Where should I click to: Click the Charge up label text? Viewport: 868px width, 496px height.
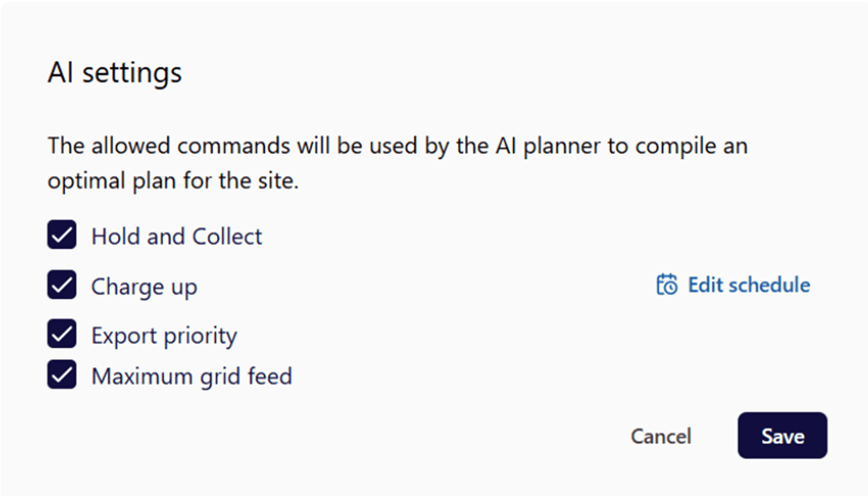pyautogui.click(x=144, y=287)
